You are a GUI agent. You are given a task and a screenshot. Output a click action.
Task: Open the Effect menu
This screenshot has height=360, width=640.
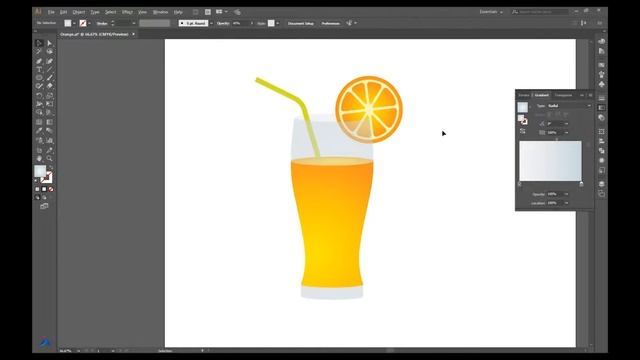tap(127, 12)
